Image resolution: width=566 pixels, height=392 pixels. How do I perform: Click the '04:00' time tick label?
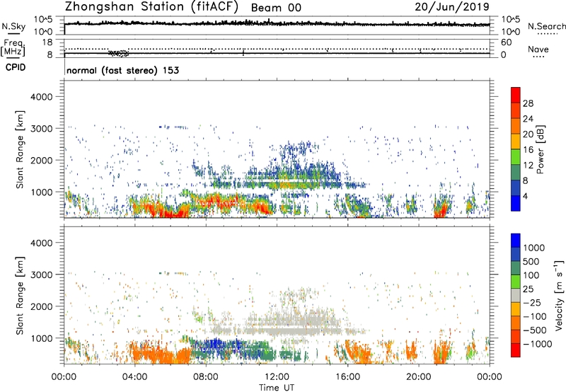(134, 377)
